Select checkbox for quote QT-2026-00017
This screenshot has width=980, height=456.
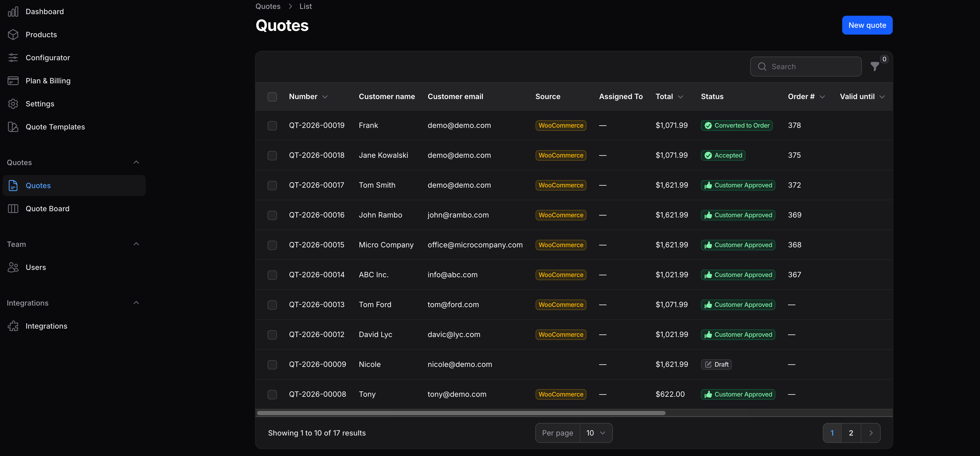pos(272,185)
